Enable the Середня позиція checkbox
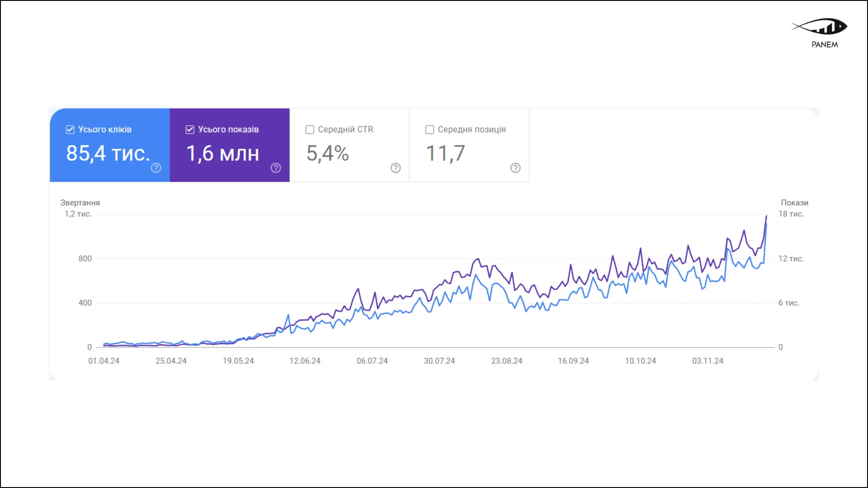 pyautogui.click(x=429, y=129)
